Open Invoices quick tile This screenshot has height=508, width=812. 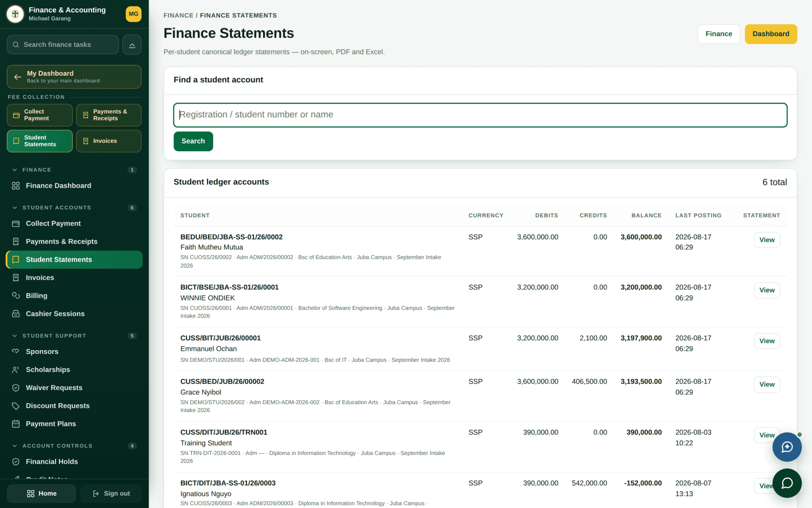point(109,141)
